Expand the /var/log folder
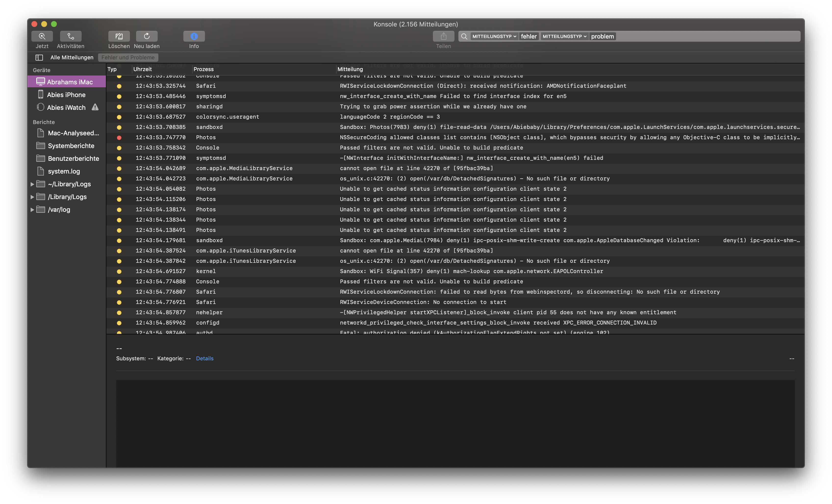 [32, 210]
